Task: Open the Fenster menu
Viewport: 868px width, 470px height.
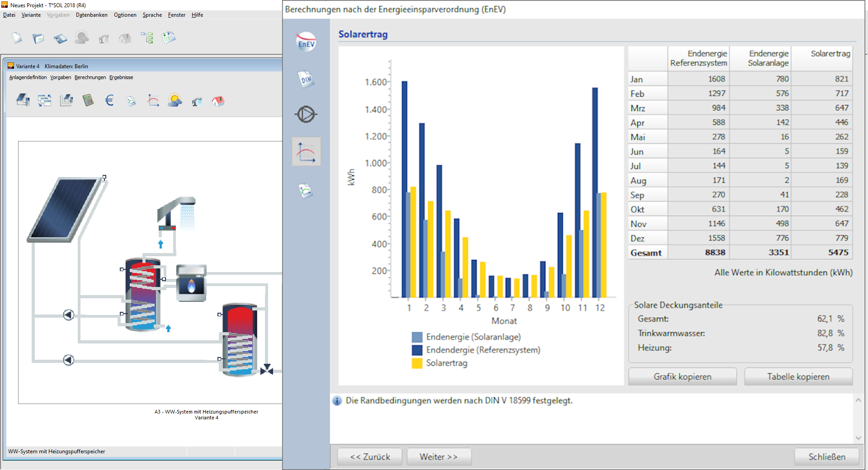Action: point(177,15)
